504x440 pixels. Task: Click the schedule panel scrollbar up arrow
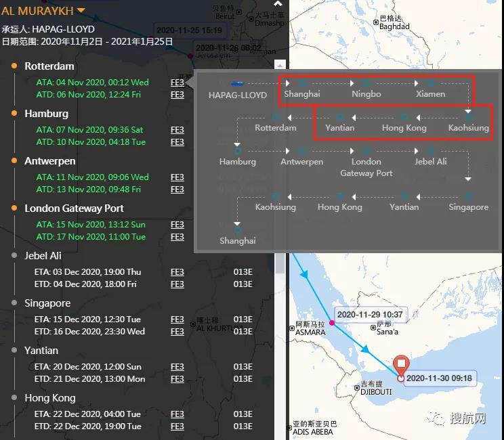coord(280,66)
